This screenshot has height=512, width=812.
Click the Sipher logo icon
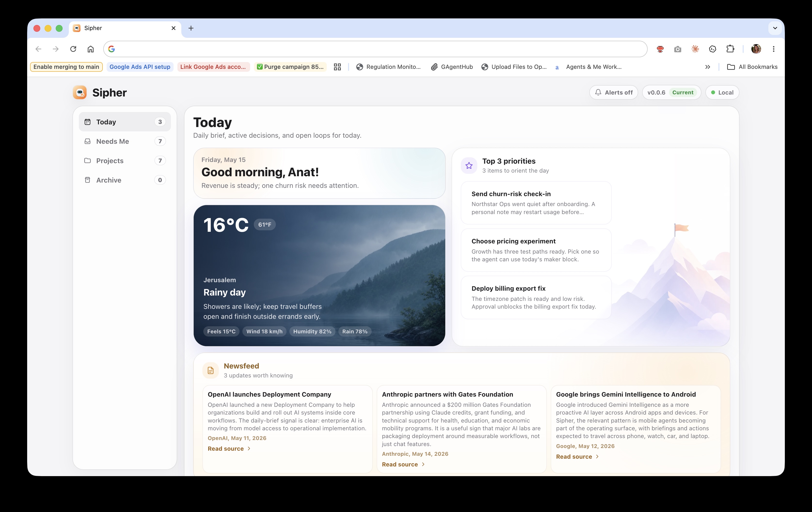(80, 92)
